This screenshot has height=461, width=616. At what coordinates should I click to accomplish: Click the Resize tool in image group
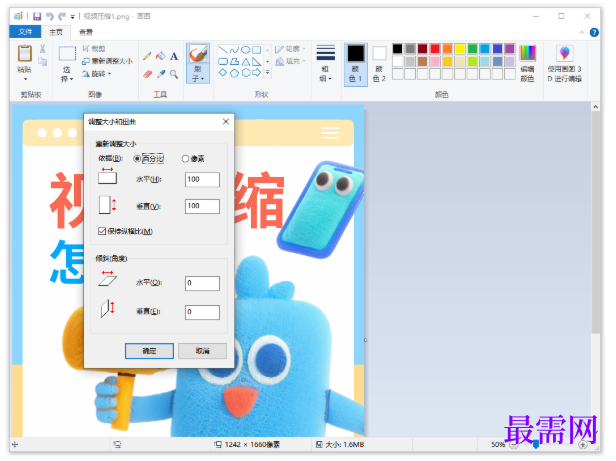tap(107, 61)
